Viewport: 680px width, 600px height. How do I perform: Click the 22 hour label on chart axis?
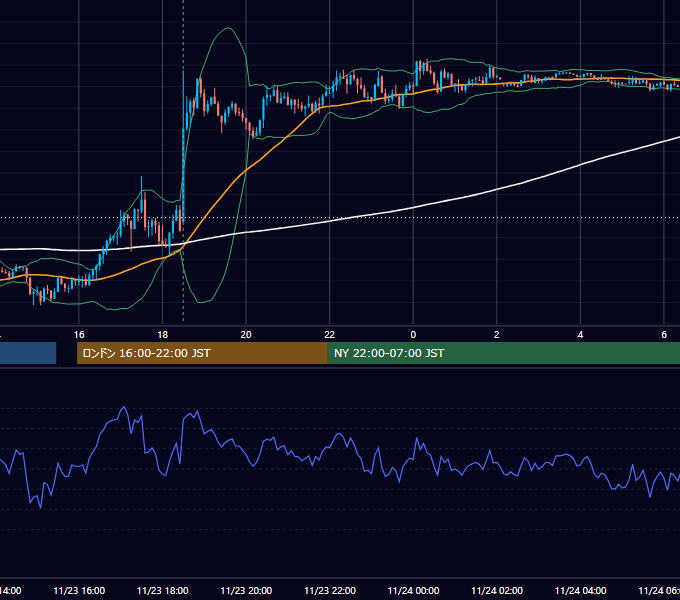tap(330, 335)
